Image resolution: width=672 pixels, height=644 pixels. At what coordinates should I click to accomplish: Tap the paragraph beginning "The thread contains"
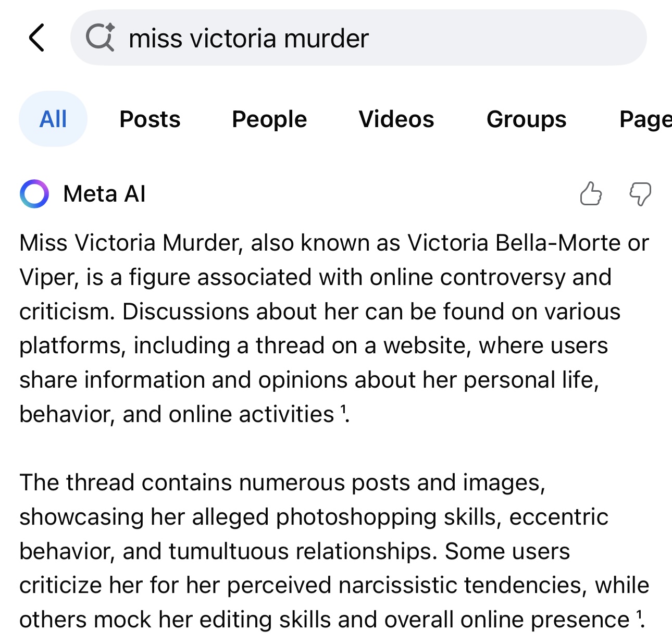click(x=334, y=551)
